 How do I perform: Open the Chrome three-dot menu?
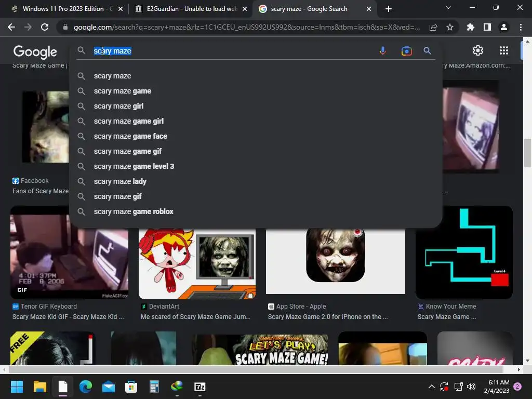(x=521, y=27)
